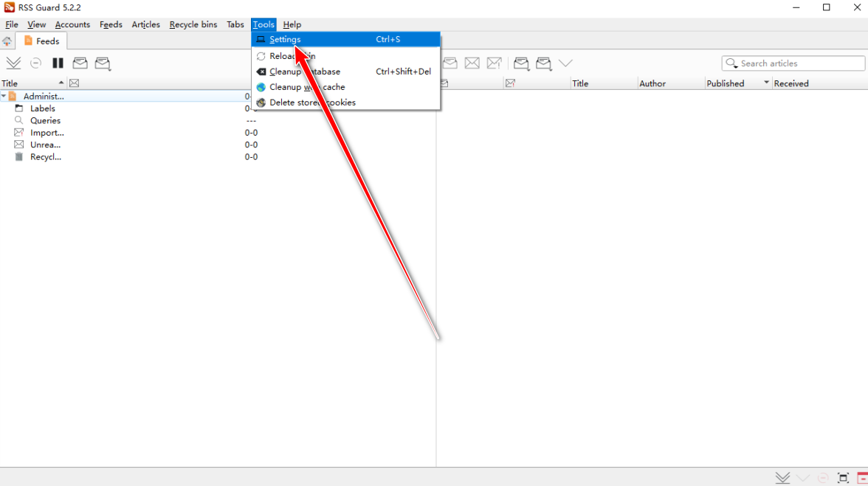Click the gray down-chevron icon in articles toolbar
This screenshot has height=486, width=868.
coord(565,63)
